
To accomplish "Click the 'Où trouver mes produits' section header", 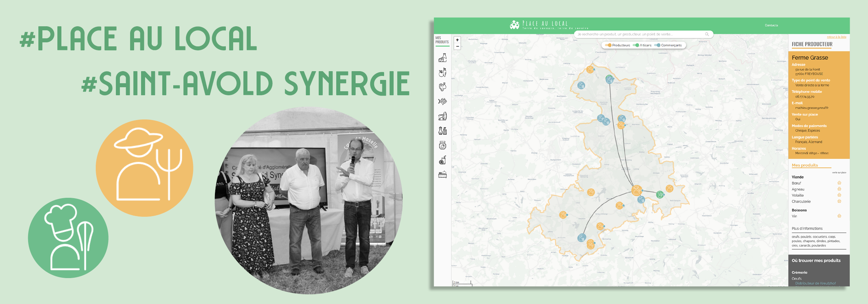I will 816,261.
